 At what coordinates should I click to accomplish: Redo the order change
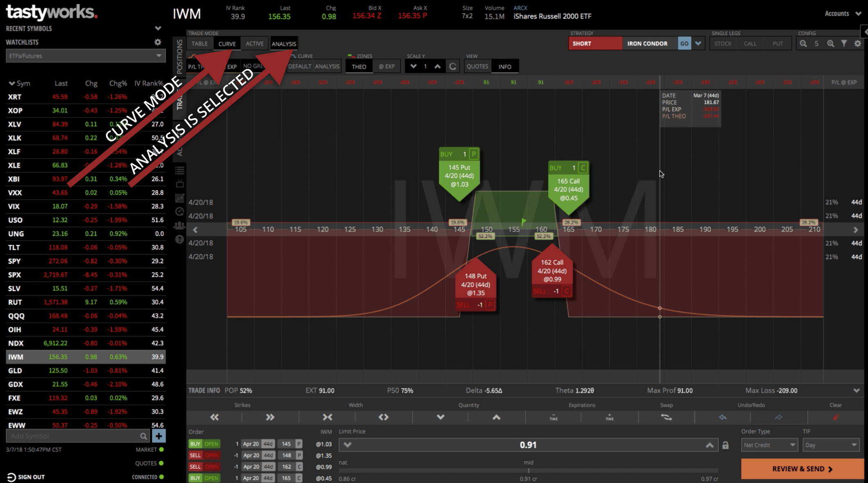click(778, 417)
